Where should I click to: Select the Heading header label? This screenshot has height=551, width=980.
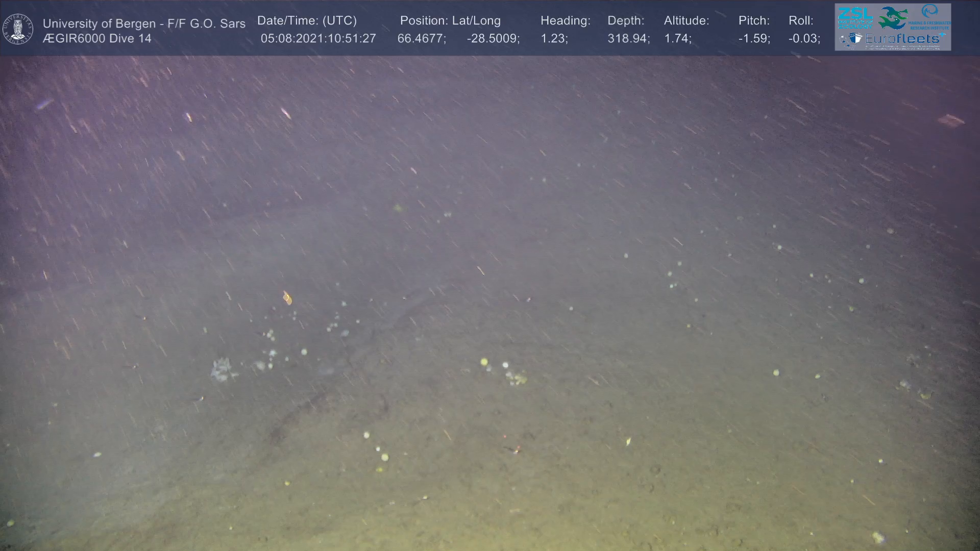coord(565,21)
